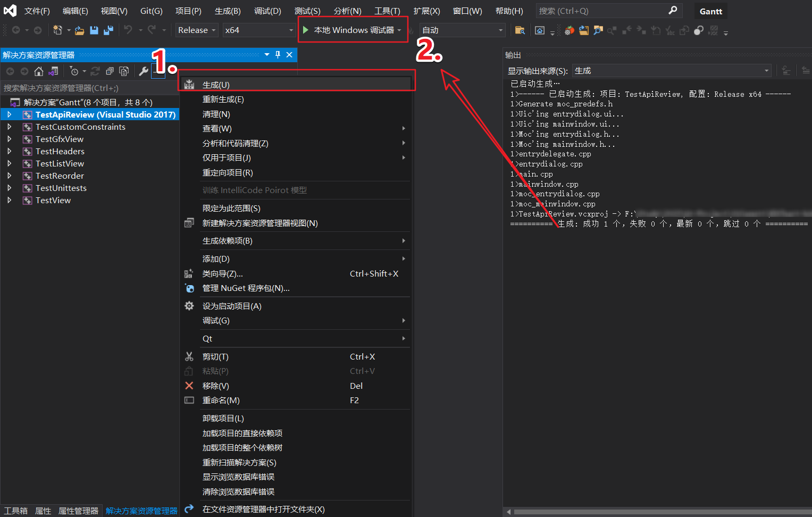Click the navigate backward arrow in main toolbar

click(16, 30)
